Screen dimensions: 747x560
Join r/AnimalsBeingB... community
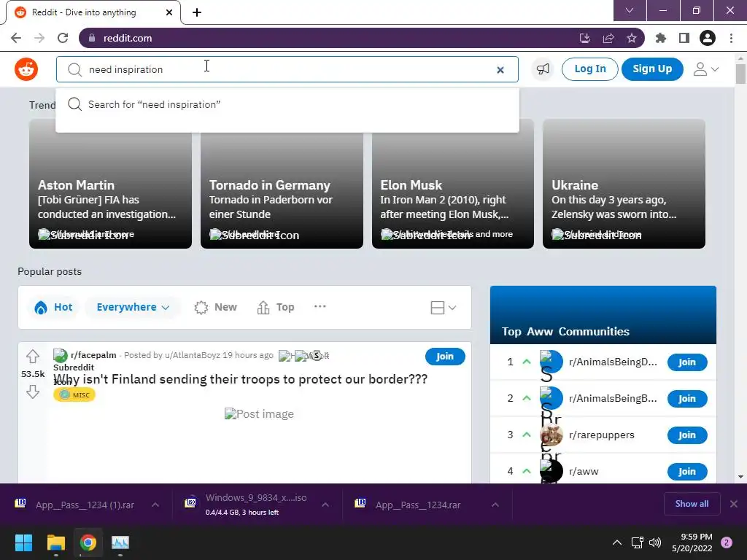[x=687, y=399]
